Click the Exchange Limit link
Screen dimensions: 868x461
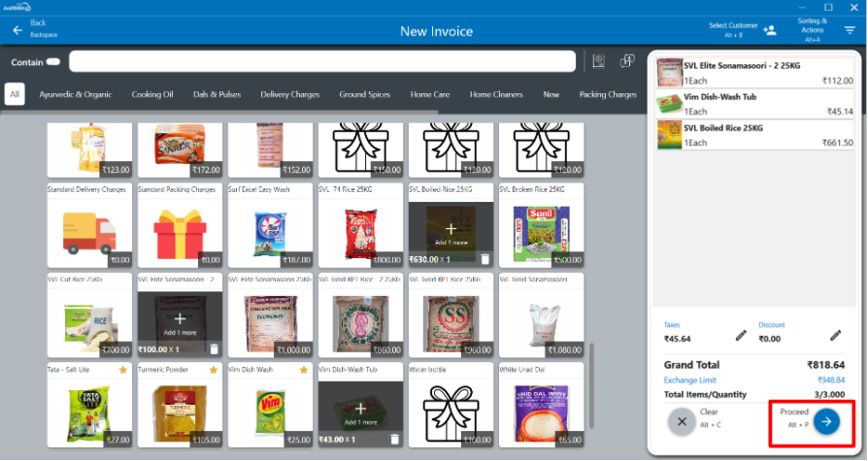click(x=689, y=379)
